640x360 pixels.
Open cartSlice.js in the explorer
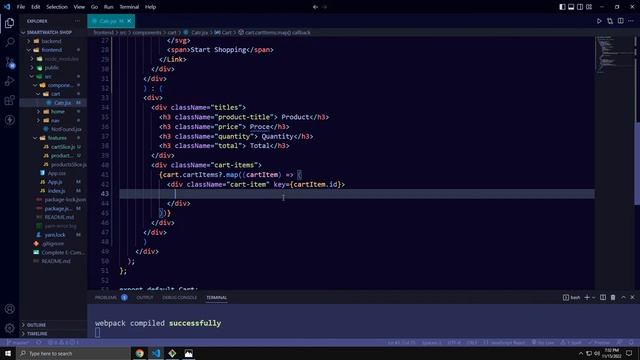[53, 147]
